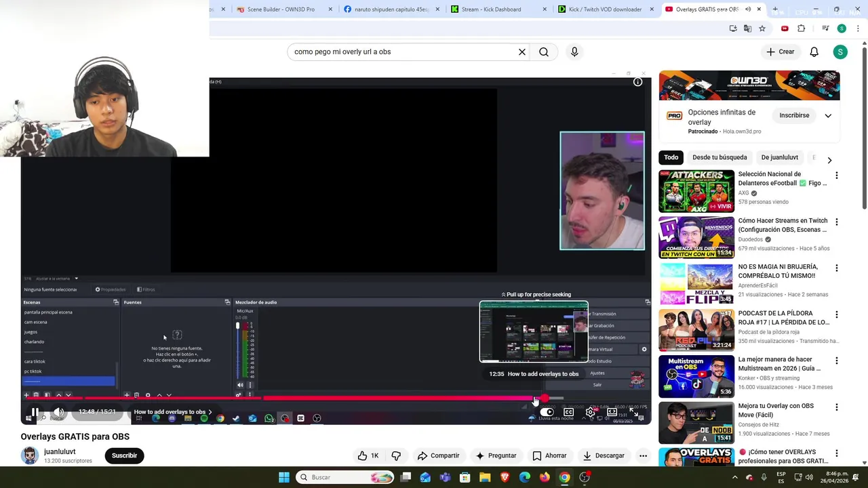The width and height of the screenshot is (868, 488).
Task: Click the red progress bar scrubber handle
Action: pyautogui.click(x=545, y=399)
